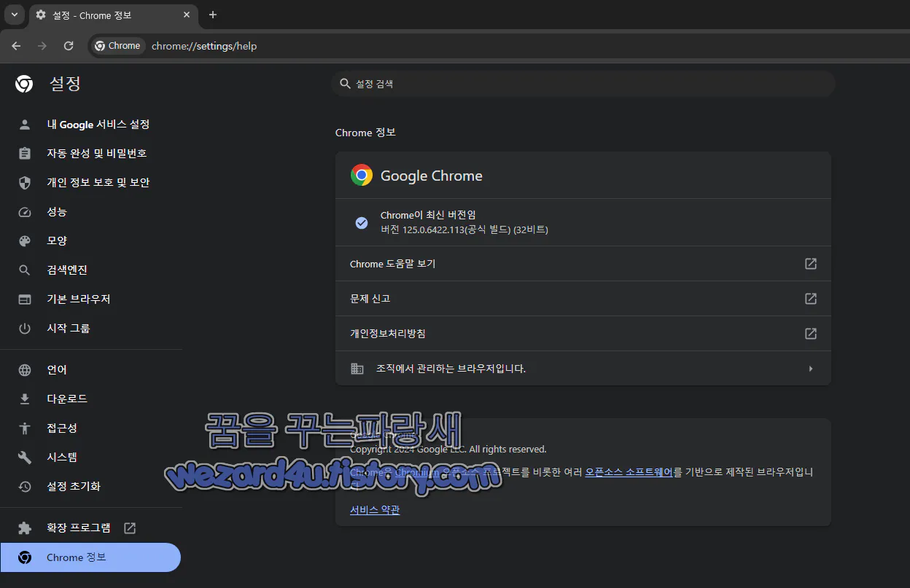Click the Chrome 정보 heading text

[365, 133]
